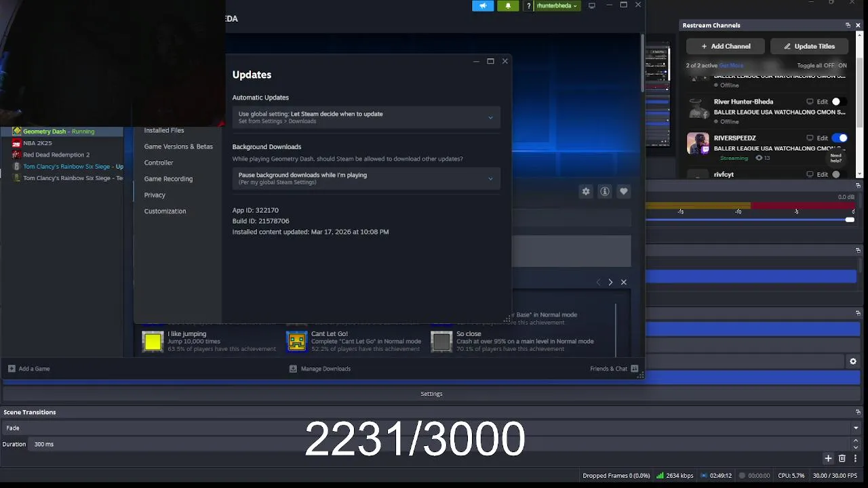Go to previous achievement panel arrow

click(597, 282)
